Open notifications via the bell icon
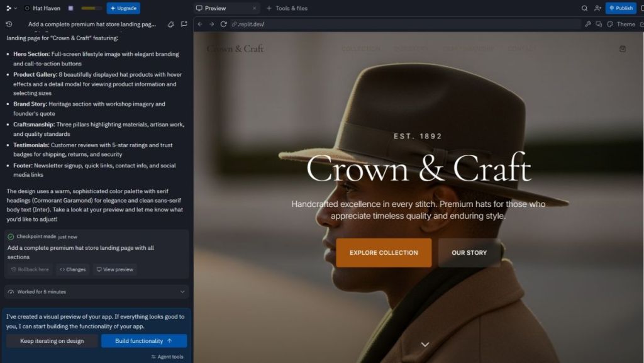The width and height of the screenshot is (644, 363). coord(170,23)
